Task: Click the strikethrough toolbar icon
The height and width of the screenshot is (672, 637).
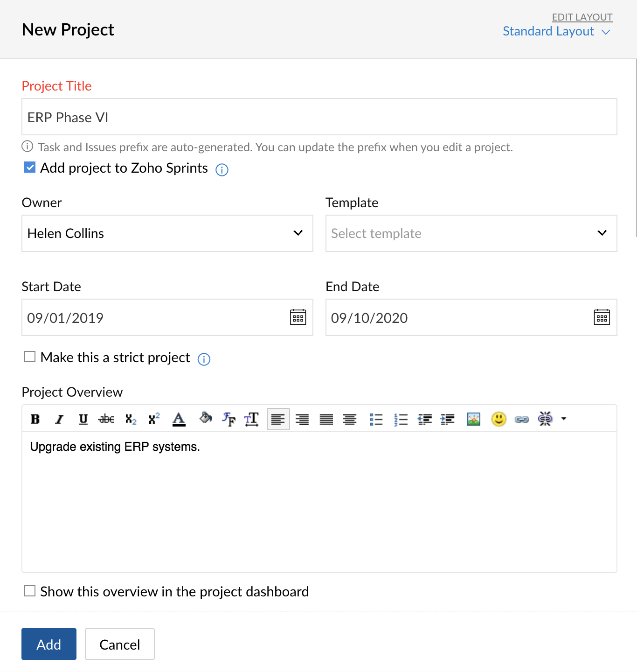Action: pos(106,419)
